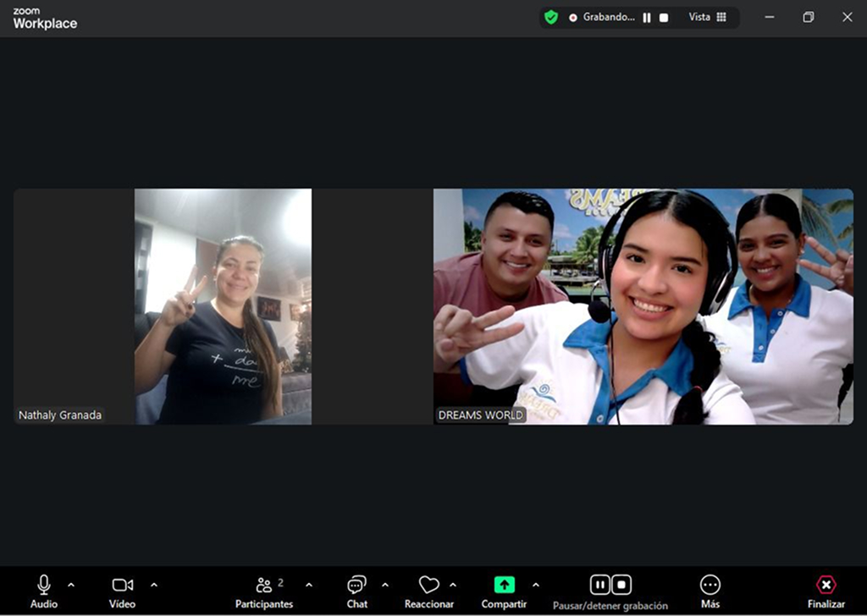867x616 pixels.
Task: Click the green encryption shield icon
Action: tap(551, 17)
